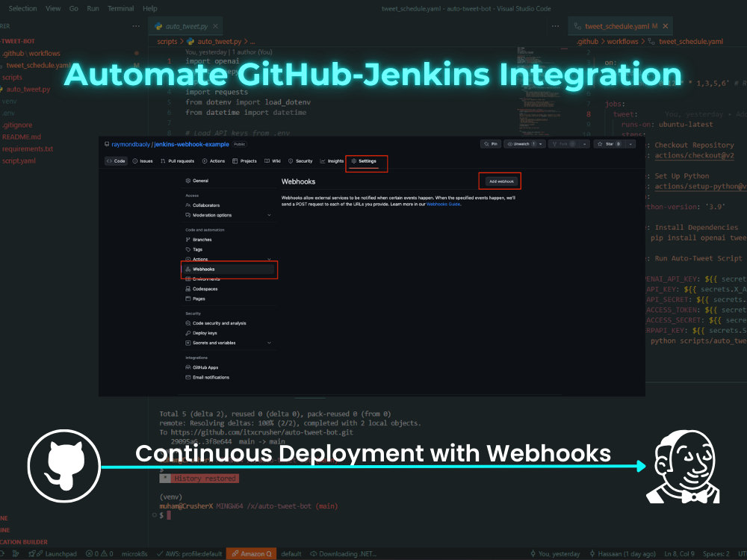Open .gitignore in the VS Code explorer
This screenshot has width=747, height=560.
tap(17, 125)
